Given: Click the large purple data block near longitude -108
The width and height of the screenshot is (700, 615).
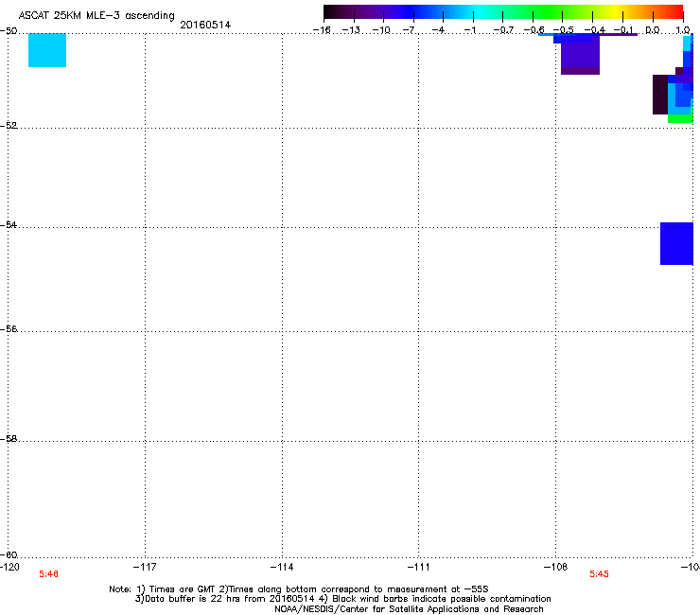Looking at the screenshot, I should pyautogui.click(x=580, y=54).
